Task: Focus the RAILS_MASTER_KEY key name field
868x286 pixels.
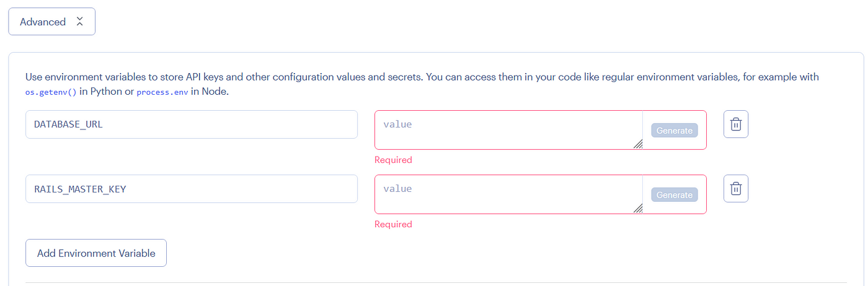Action: click(192, 189)
